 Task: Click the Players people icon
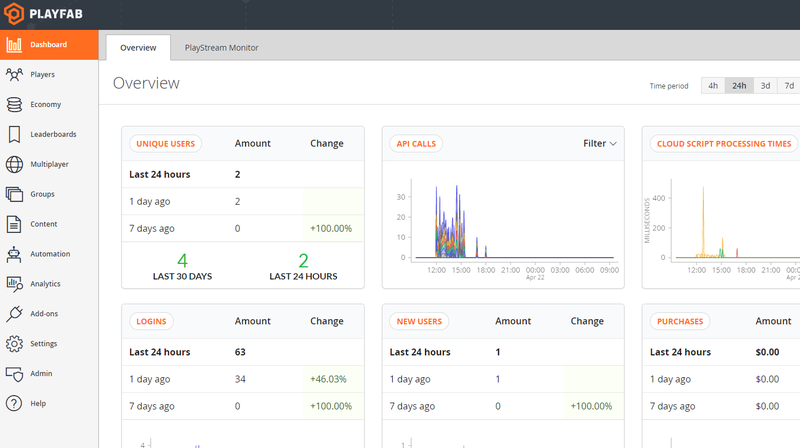(x=14, y=74)
